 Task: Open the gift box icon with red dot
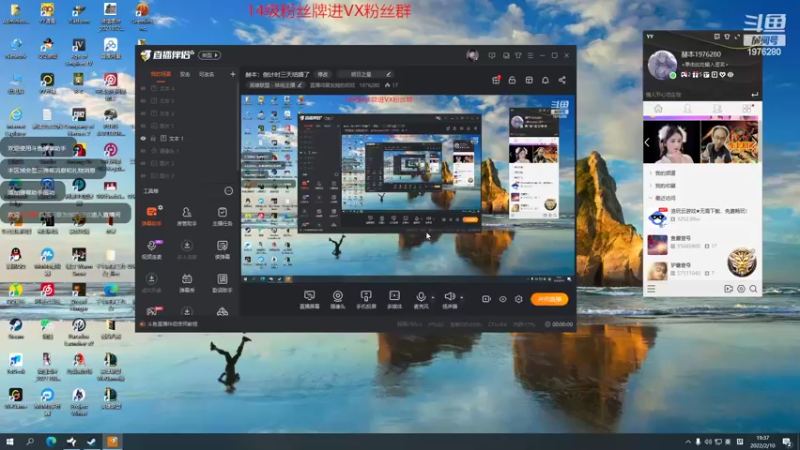(x=496, y=80)
